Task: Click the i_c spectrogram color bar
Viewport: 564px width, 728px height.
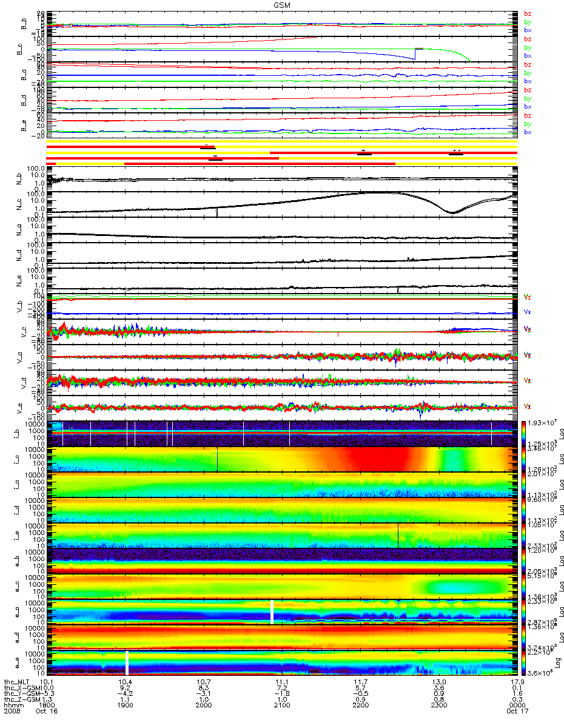Action: pyautogui.click(x=525, y=459)
